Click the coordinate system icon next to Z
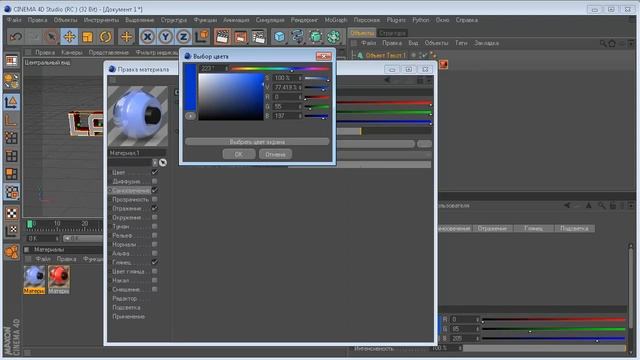Image resolution: width=640 pixels, height=360 pixels. 201,37
